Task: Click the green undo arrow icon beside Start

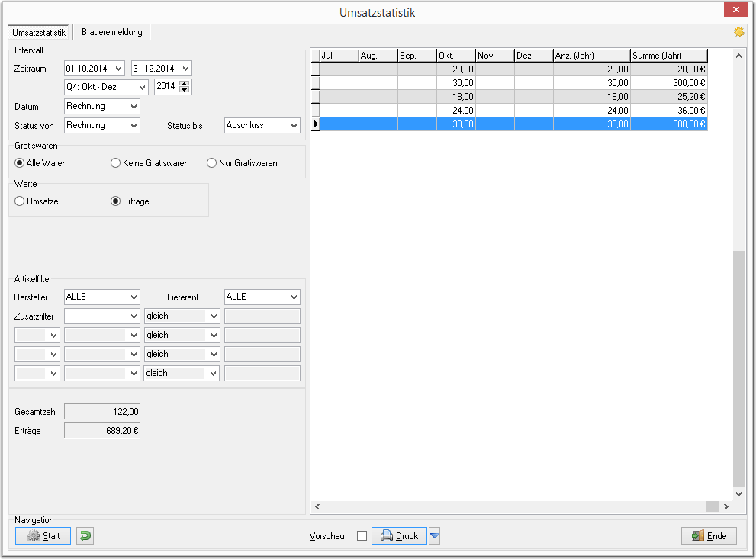Action: point(85,535)
